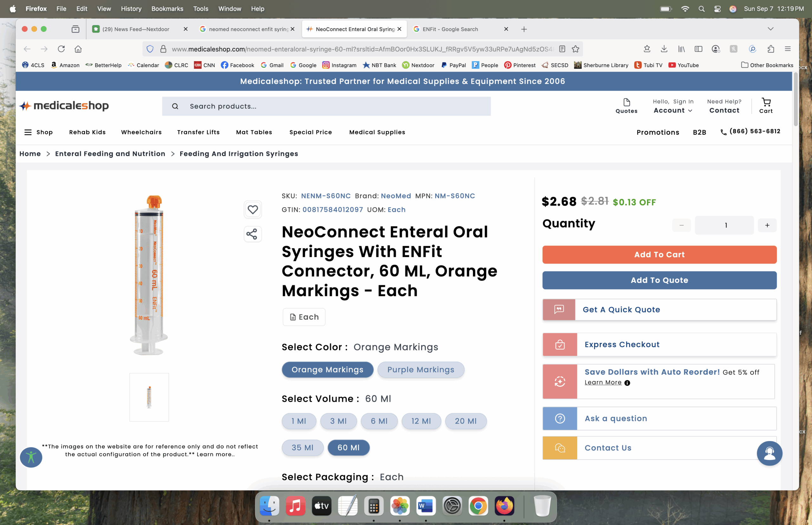Open the Medical Supplies nav menu
812x525 pixels.
coord(377,132)
